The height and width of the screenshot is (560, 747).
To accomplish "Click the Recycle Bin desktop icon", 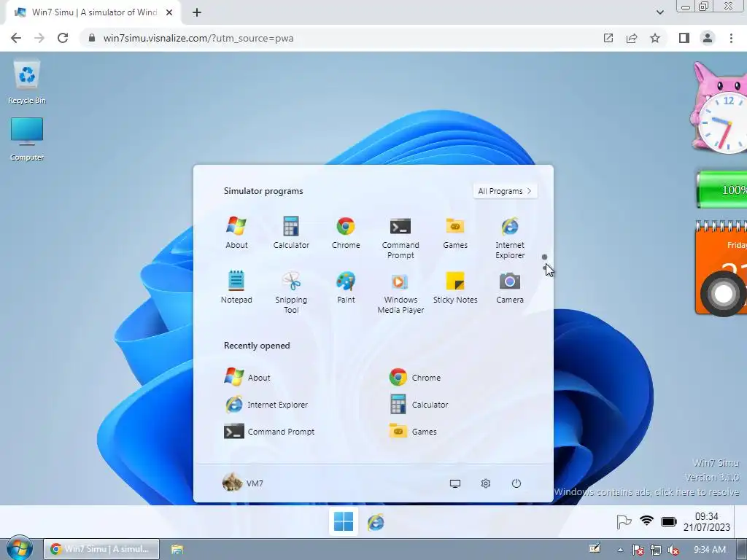I will click(27, 82).
